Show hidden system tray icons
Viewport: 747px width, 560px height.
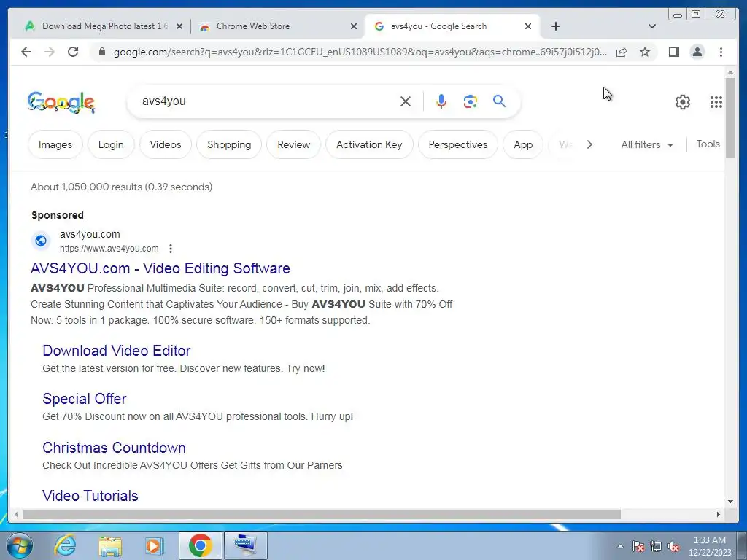coord(620,546)
